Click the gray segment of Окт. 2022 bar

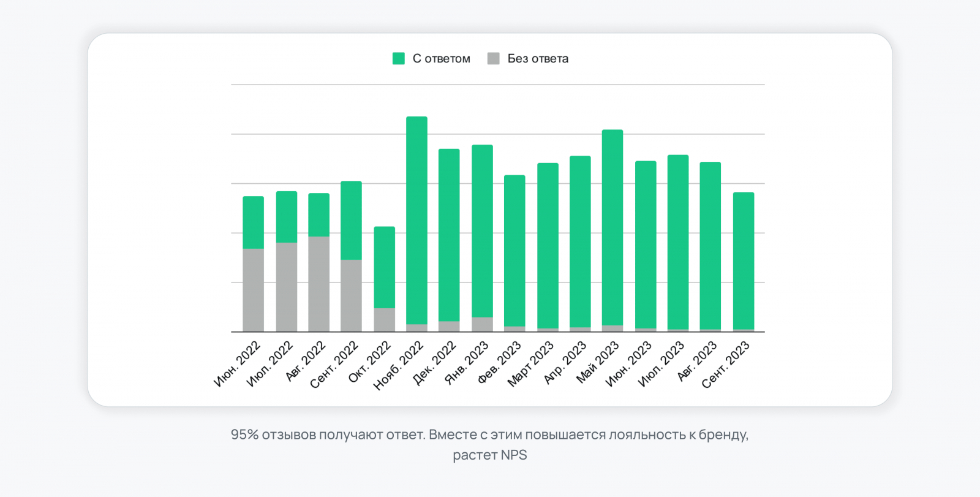[384, 320]
